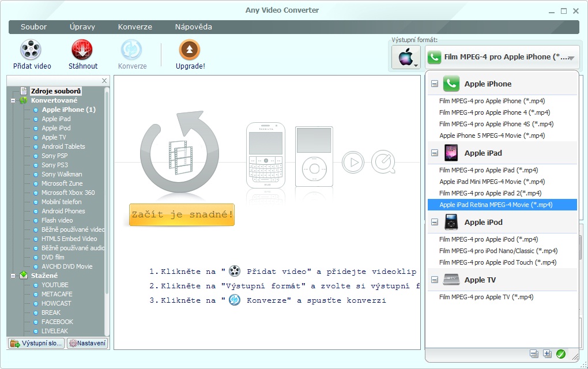This screenshot has height=369, width=588.
Task: Select Android Tablets in sidebar tree
Action: tap(63, 146)
